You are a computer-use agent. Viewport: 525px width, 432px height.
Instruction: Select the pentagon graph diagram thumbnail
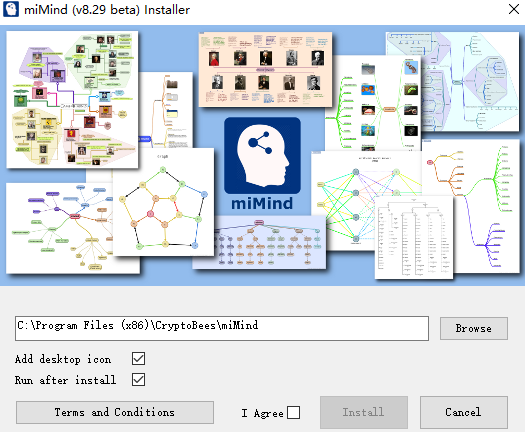click(x=163, y=202)
